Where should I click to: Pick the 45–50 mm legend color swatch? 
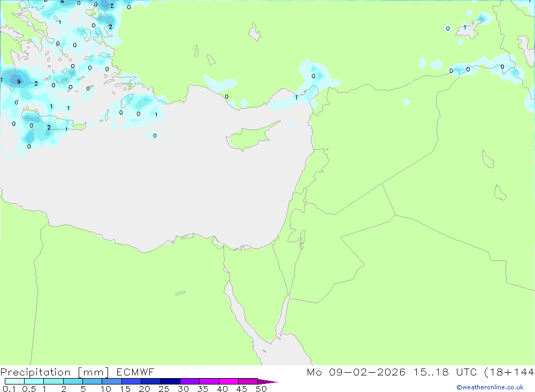tap(248, 381)
